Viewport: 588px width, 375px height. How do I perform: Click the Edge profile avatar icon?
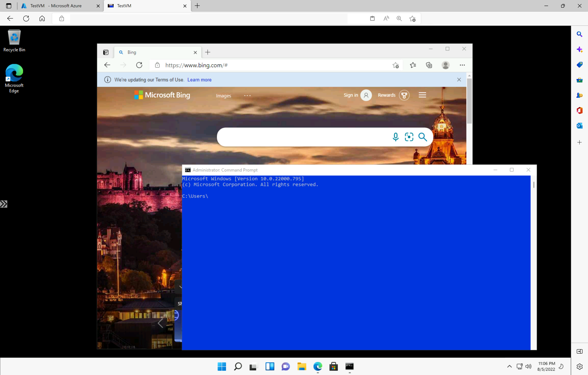tap(446, 65)
